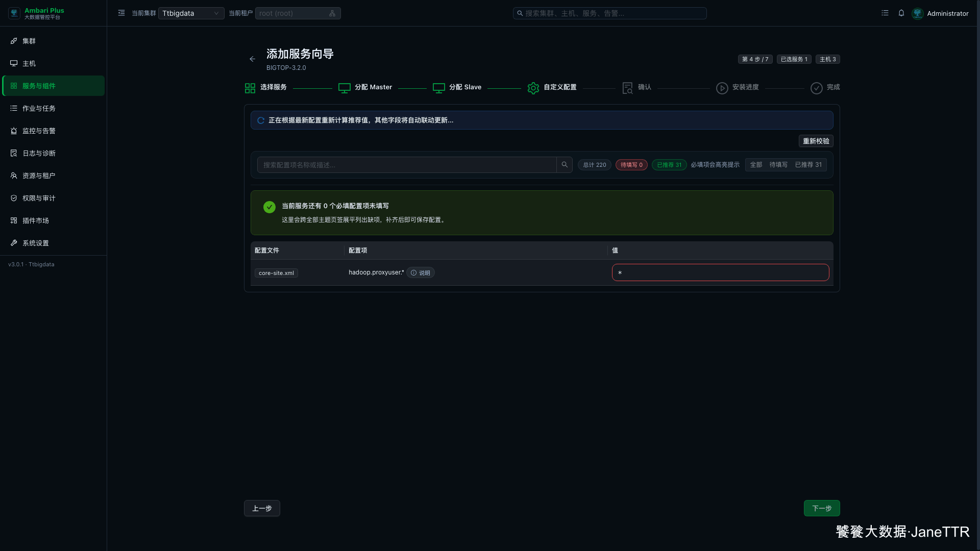
Task: Collapse the sidebar menu toggle icon
Action: point(121,13)
